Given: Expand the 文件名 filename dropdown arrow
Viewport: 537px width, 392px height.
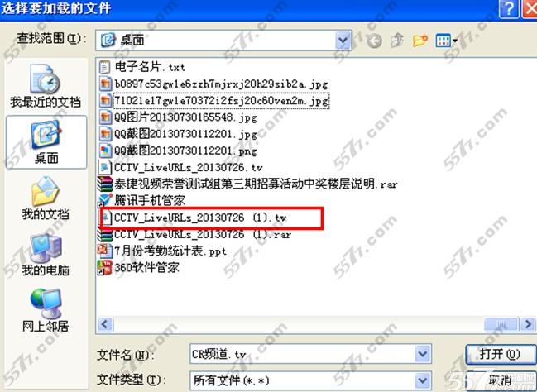Looking at the screenshot, I should tap(423, 354).
